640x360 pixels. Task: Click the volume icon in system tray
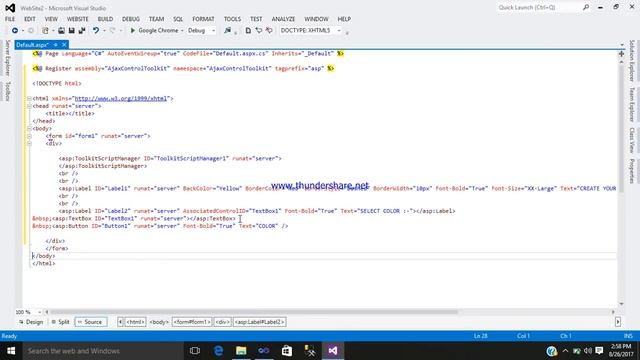(x=588, y=351)
